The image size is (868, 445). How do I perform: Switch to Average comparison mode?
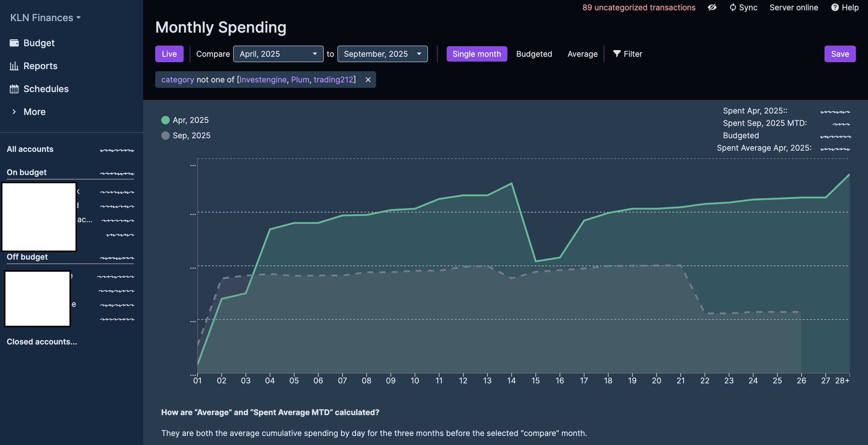pos(582,54)
